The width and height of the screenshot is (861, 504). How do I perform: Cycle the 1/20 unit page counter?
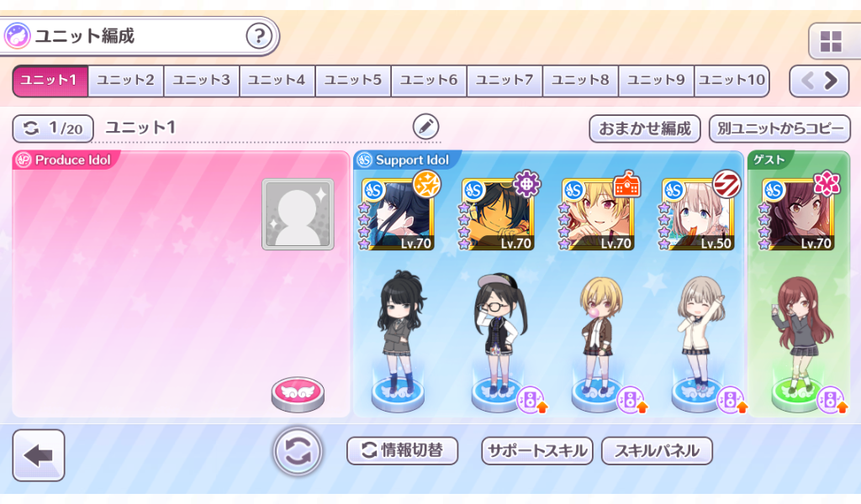[53, 129]
